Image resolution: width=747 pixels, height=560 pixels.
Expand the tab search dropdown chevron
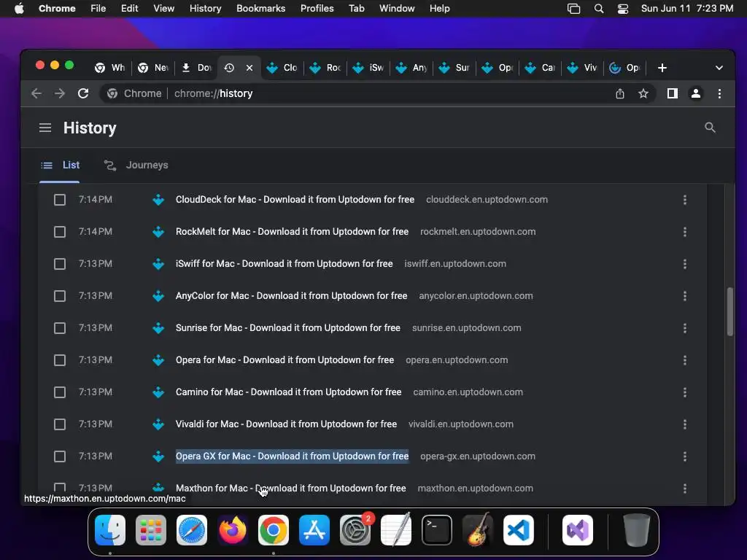point(719,68)
